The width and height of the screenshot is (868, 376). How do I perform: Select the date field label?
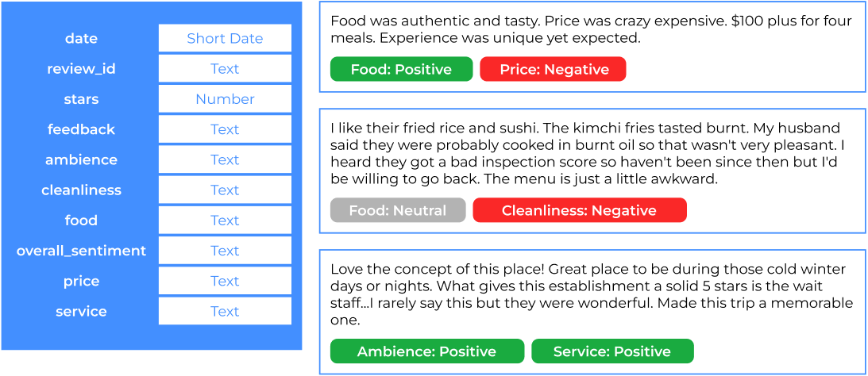[81, 38]
